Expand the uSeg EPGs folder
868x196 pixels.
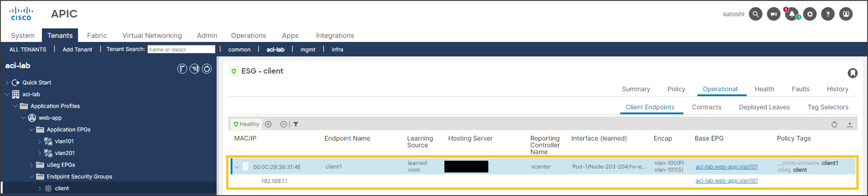coord(31,165)
